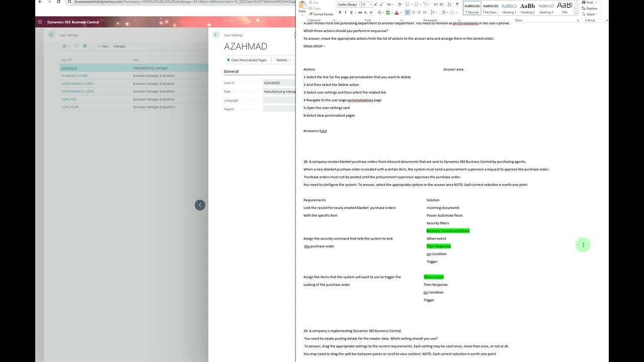
Task: Click the Replace command in Word
Action: tap(590, 9)
